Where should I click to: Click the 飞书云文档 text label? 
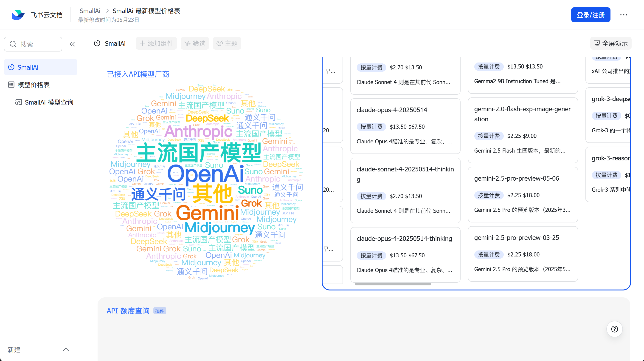[47, 15]
